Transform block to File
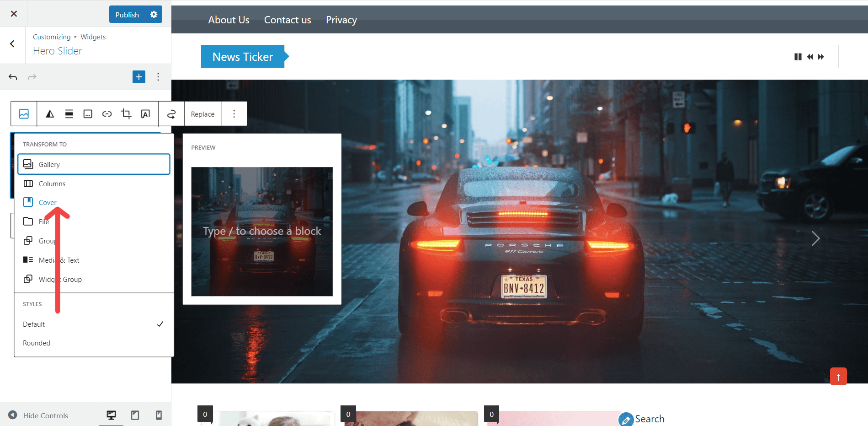 click(x=94, y=221)
